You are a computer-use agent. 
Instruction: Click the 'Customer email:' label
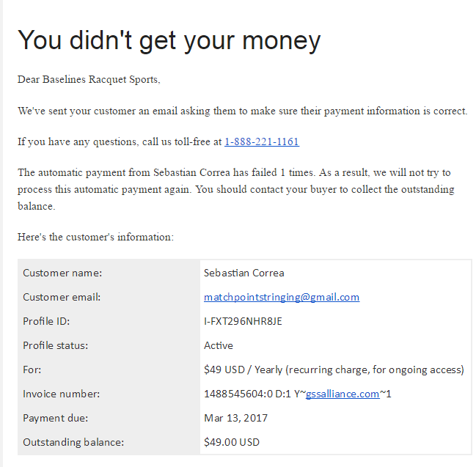[x=62, y=297]
